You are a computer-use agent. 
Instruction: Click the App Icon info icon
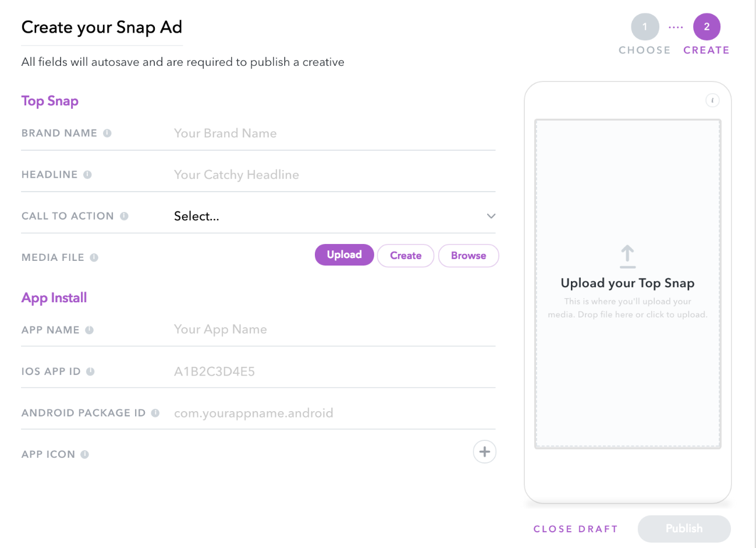point(85,454)
